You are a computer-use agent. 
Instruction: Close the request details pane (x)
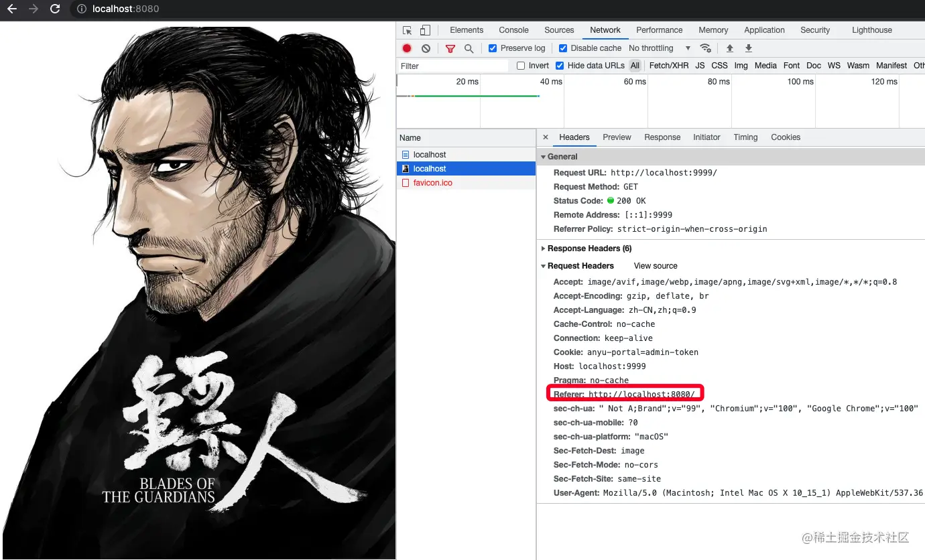click(546, 137)
